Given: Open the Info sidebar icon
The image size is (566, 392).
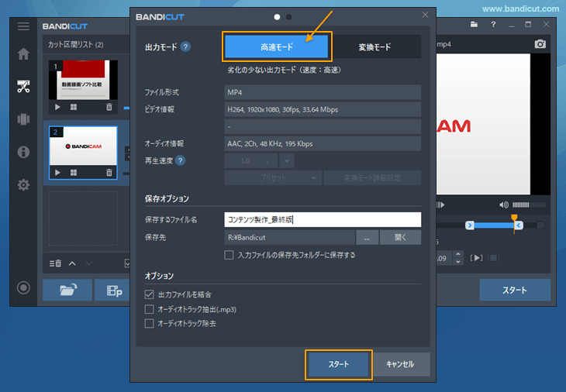Looking at the screenshot, I should 23,152.
